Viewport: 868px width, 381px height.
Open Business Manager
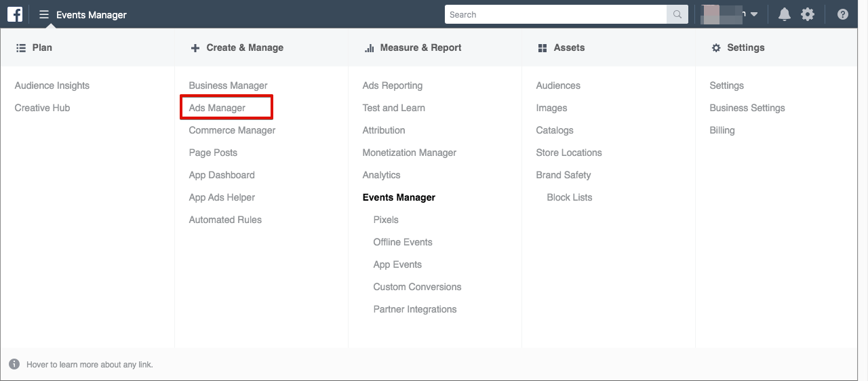coord(228,85)
